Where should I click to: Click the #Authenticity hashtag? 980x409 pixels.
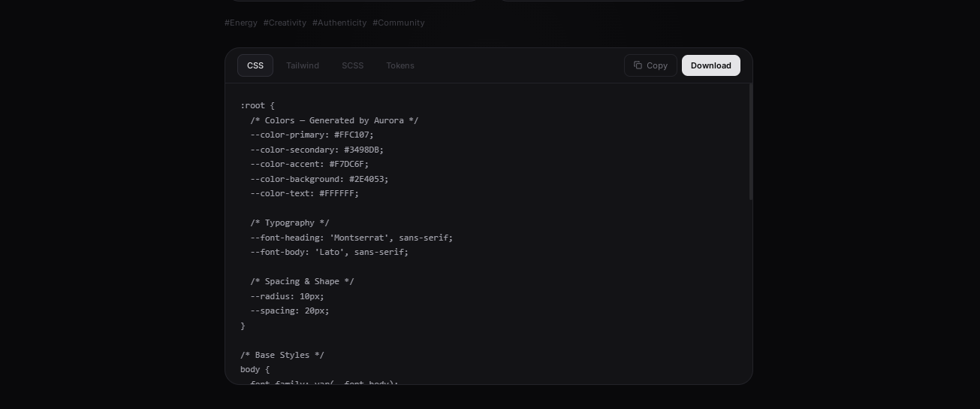[339, 23]
